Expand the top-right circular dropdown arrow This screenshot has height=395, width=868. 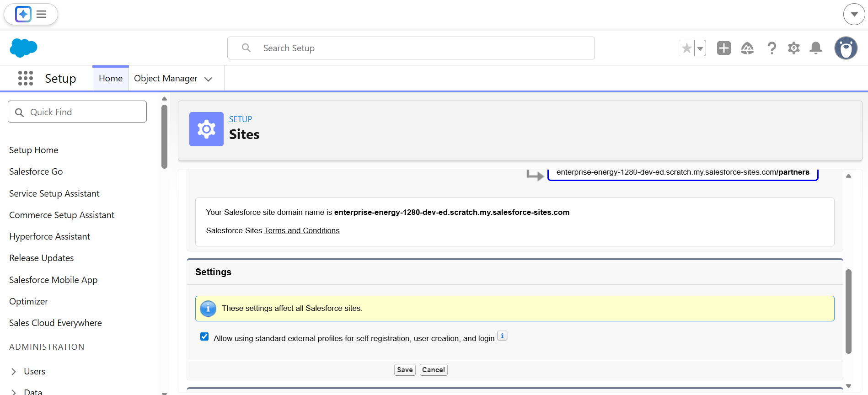tap(854, 14)
